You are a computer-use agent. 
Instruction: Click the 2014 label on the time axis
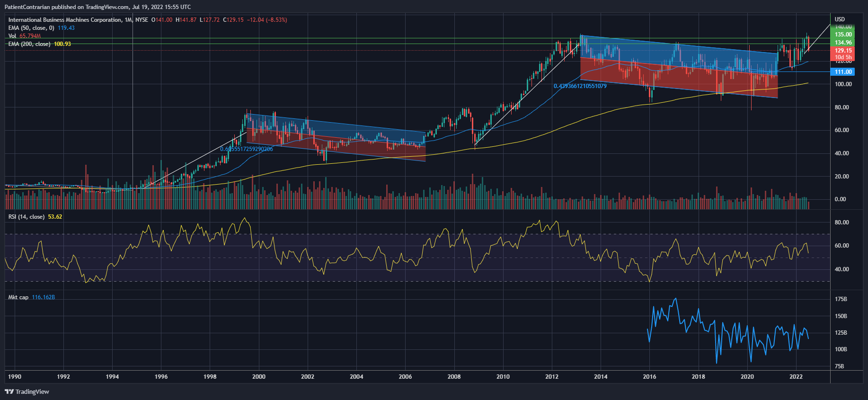click(x=601, y=377)
